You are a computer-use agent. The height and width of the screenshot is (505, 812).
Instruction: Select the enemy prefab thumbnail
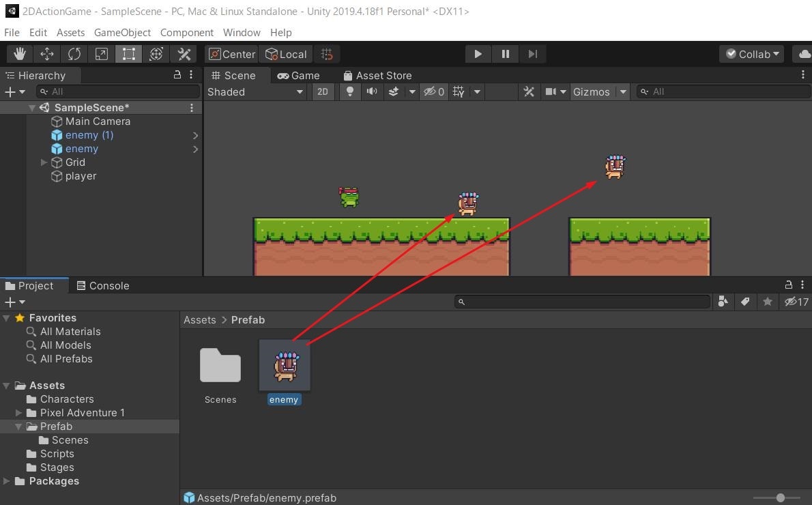pyautogui.click(x=285, y=366)
